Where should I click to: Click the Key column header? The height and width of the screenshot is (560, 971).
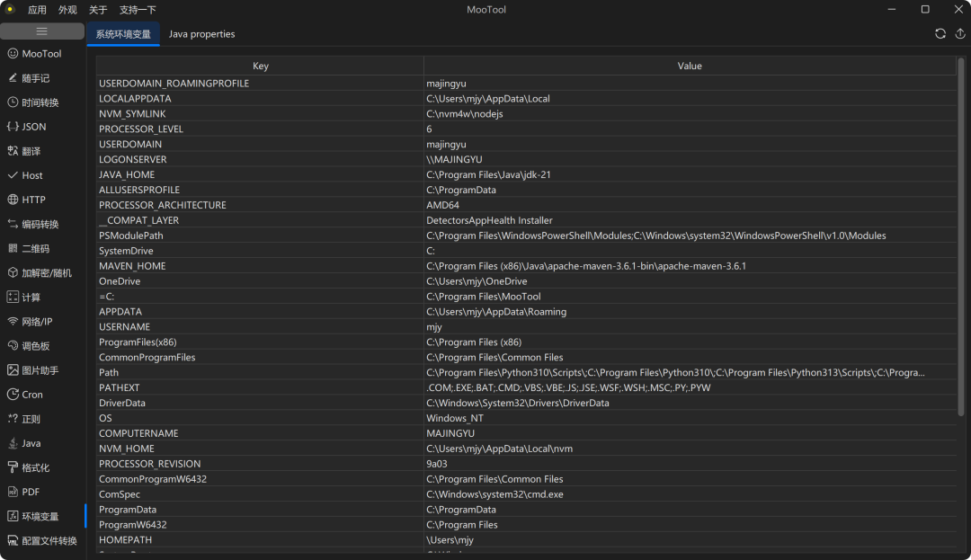[260, 66]
